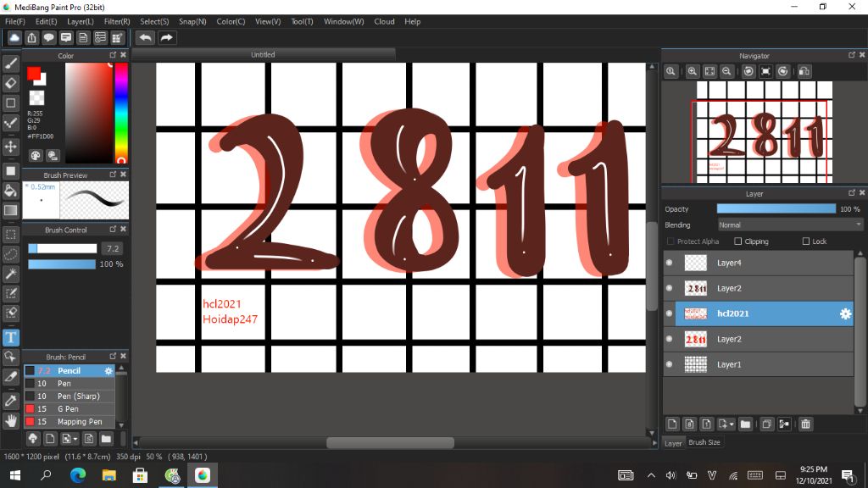Click the red foreground color swatch
868x488 pixels.
(x=34, y=74)
